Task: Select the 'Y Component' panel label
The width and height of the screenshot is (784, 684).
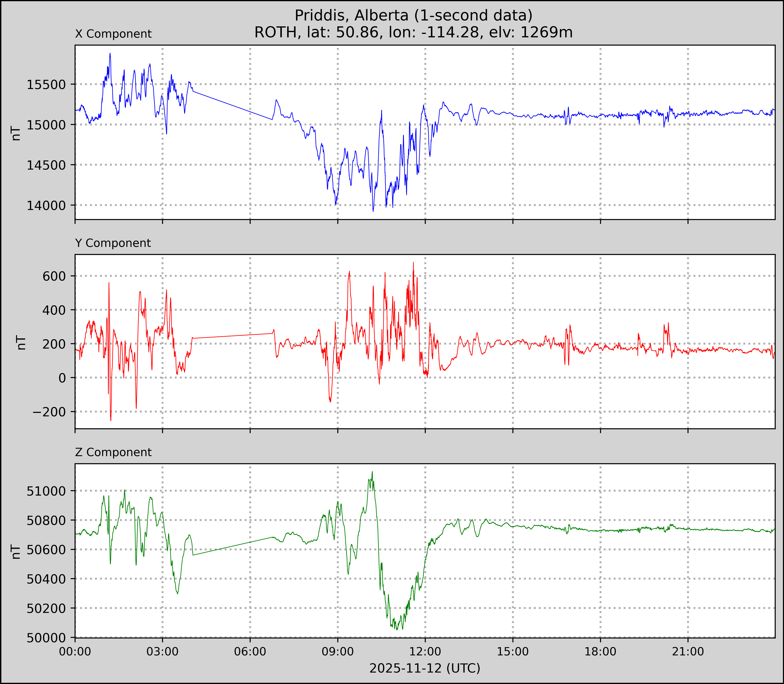Action: [113, 243]
